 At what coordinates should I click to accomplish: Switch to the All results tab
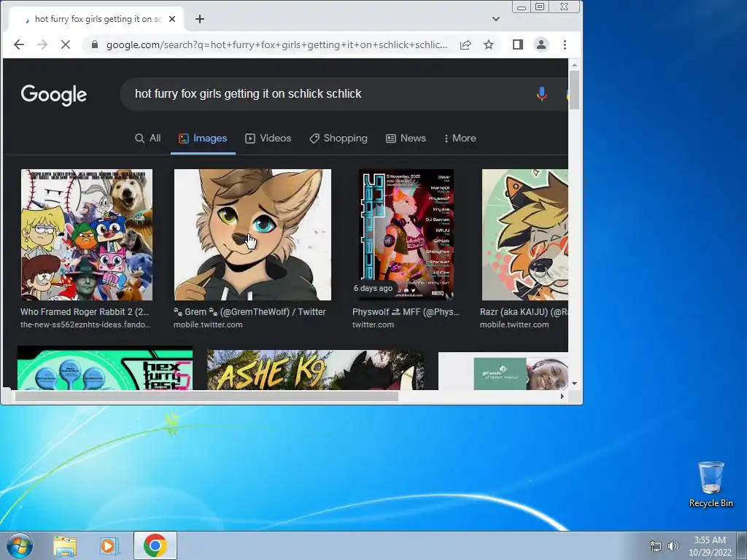tap(147, 138)
